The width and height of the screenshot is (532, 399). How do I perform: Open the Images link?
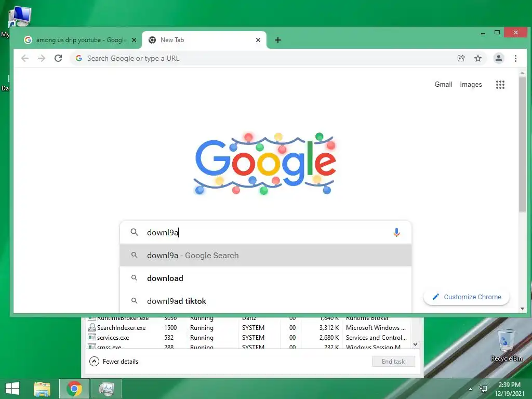tap(471, 84)
